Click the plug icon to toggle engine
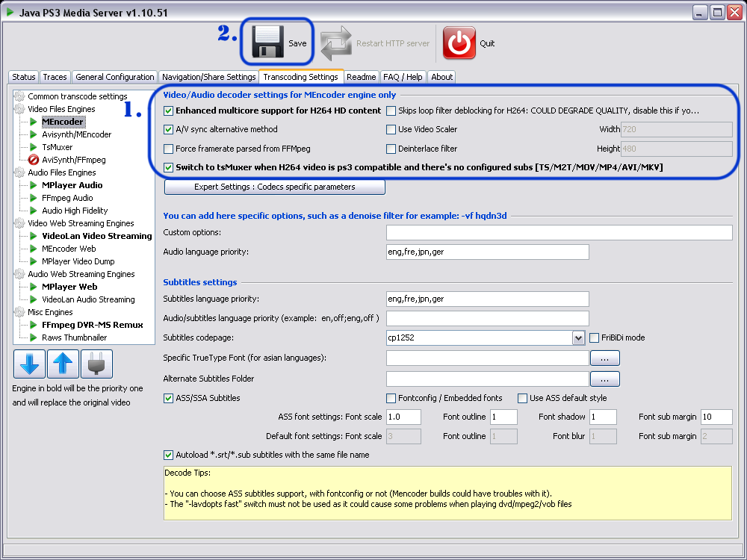747x560 pixels. pyautogui.click(x=96, y=364)
